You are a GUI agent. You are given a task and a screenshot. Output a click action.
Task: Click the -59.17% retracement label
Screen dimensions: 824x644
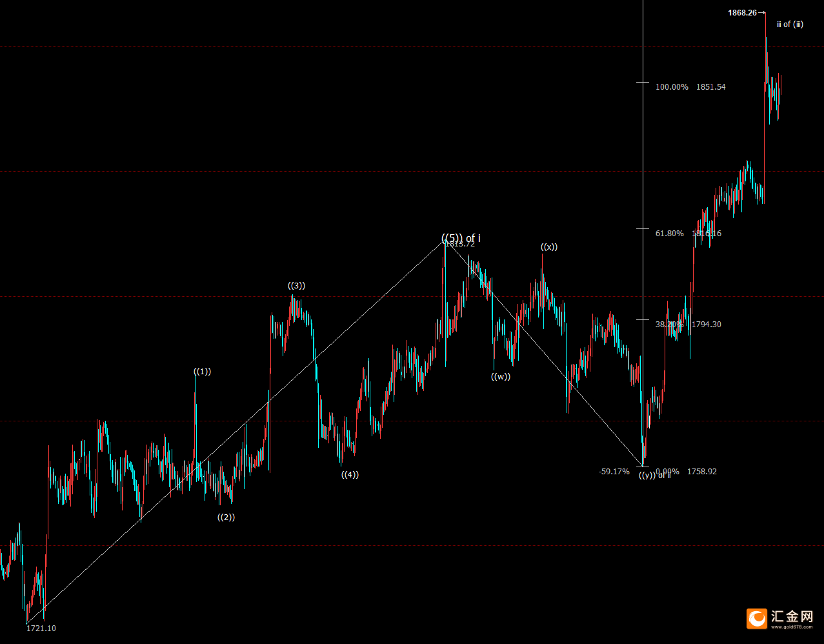(x=614, y=471)
